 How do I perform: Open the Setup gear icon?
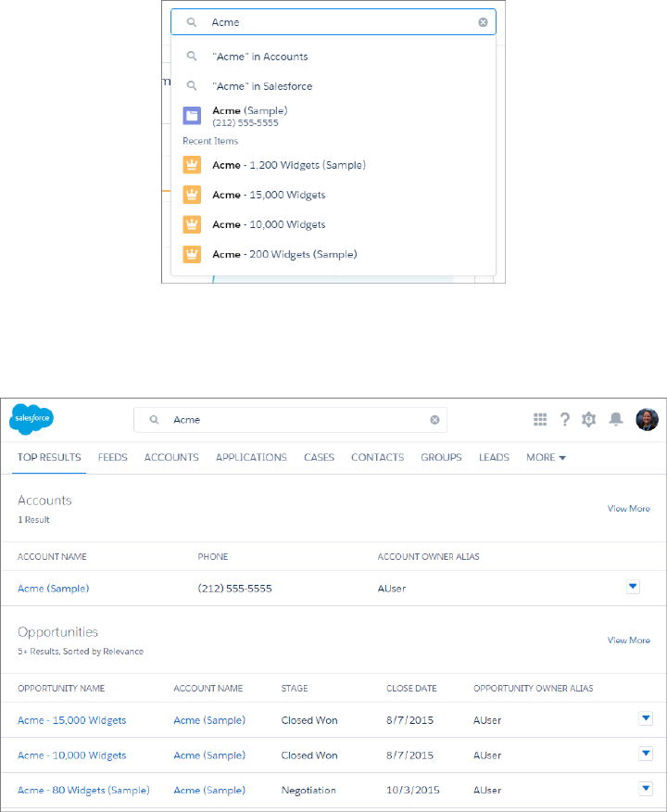pos(589,420)
